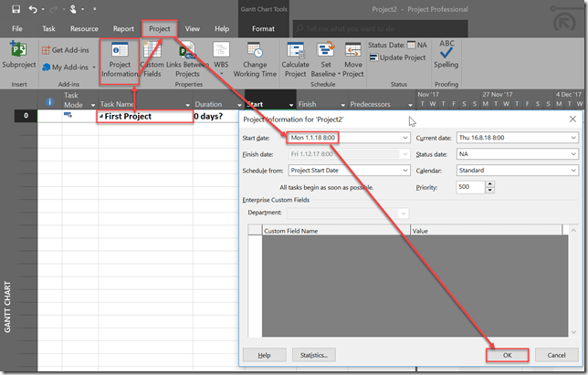Image resolution: width=588 pixels, height=375 pixels.
Task: Switch to the Resource tab
Action: tap(84, 28)
